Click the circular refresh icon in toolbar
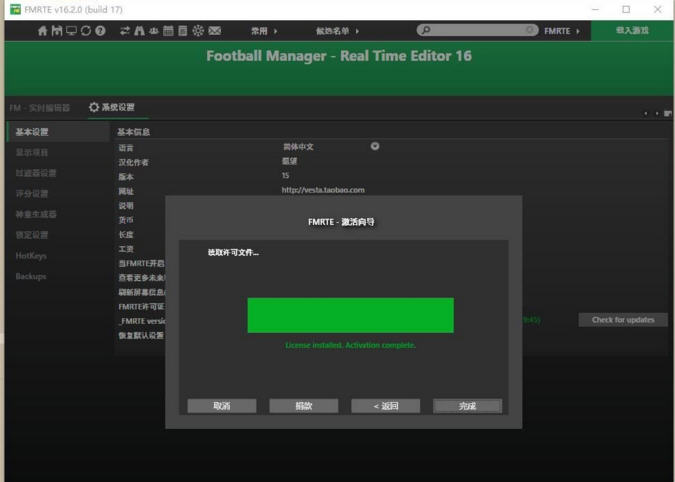The width and height of the screenshot is (675, 482). click(86, 31)
